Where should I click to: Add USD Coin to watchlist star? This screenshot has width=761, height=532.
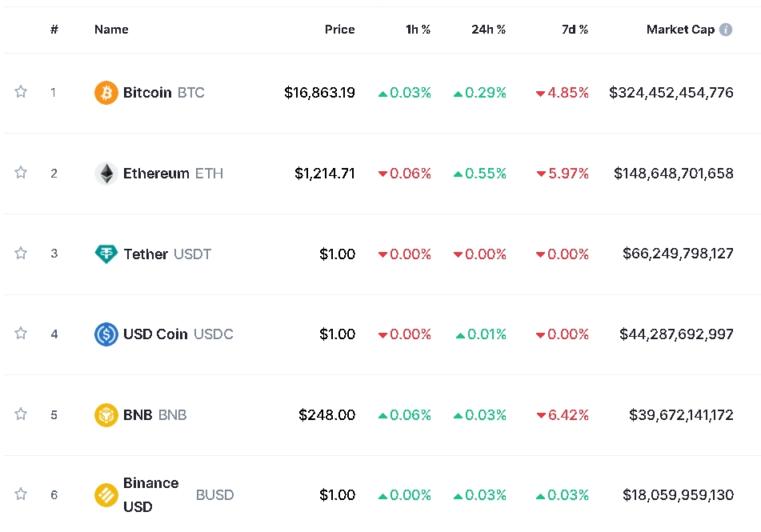21,334
